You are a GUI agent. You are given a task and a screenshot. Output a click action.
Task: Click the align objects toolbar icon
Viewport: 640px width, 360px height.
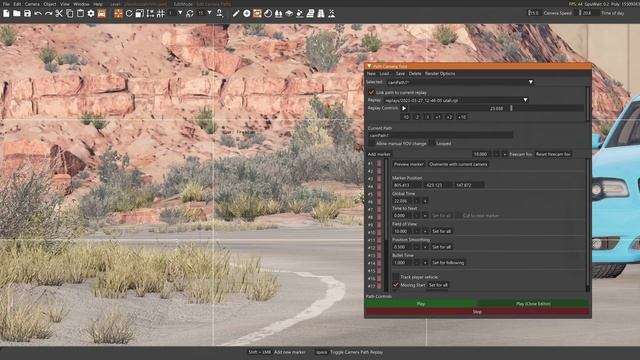tap(150, 13)
